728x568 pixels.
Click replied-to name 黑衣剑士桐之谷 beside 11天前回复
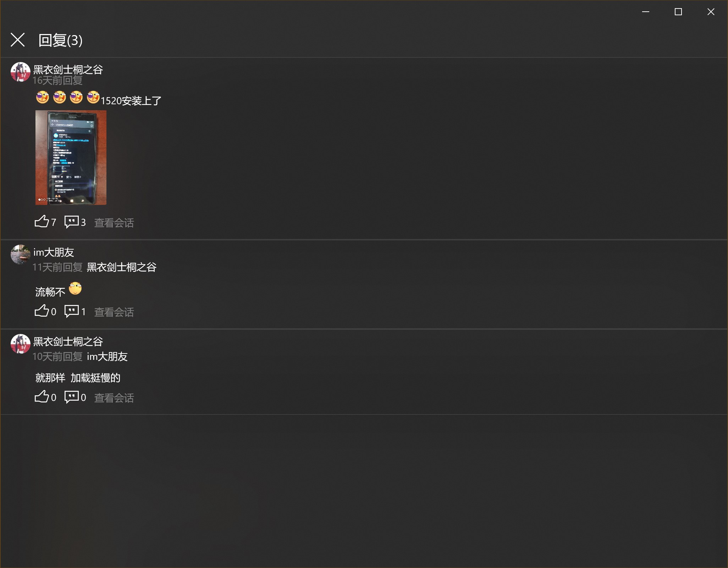click(122, 267)
